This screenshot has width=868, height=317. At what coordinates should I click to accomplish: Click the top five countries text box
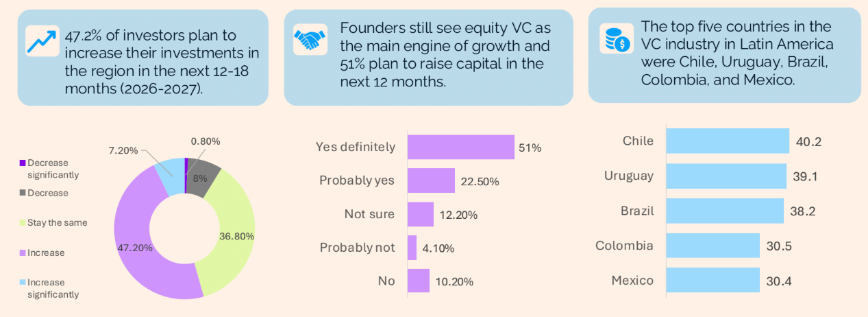pyautogui.click(x=724, y=55)
